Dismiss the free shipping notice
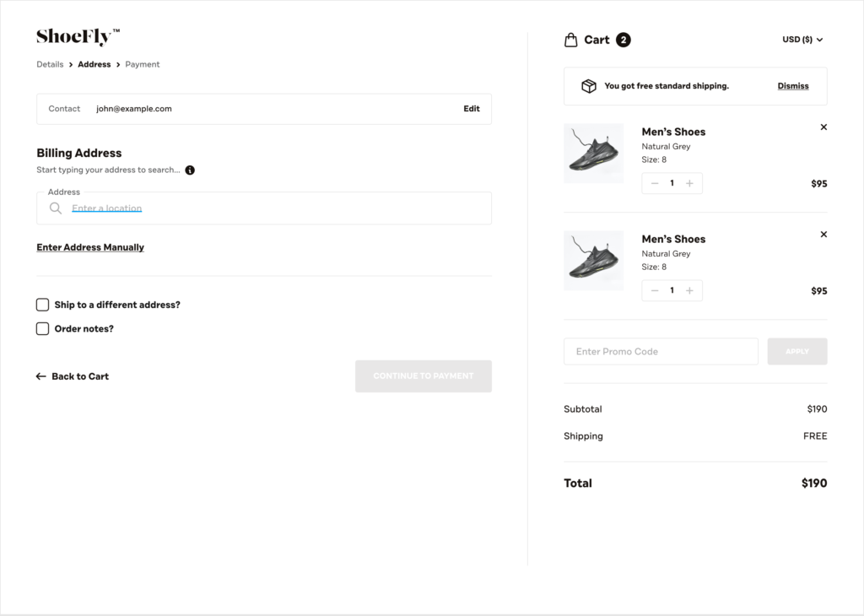864x616 pixels. 792,85
